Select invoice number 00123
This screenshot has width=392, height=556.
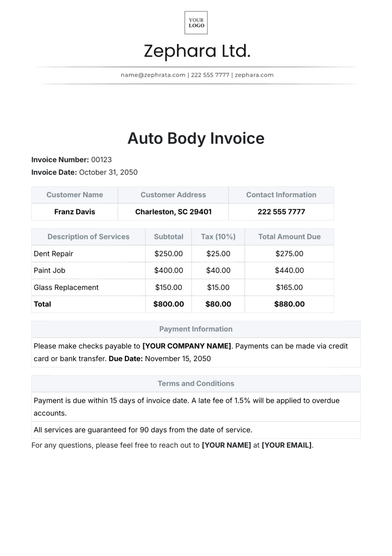click(101, 160)
